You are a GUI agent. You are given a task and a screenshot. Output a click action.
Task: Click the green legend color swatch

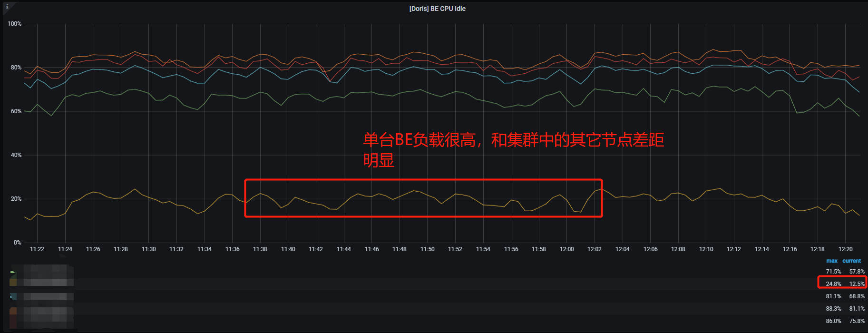click(13, 272)
